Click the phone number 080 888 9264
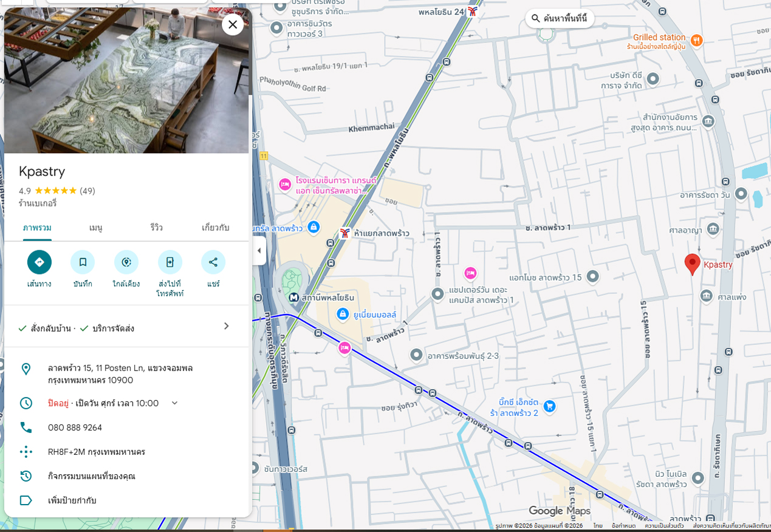Viewport: 771px width, 532px height. 75,428
